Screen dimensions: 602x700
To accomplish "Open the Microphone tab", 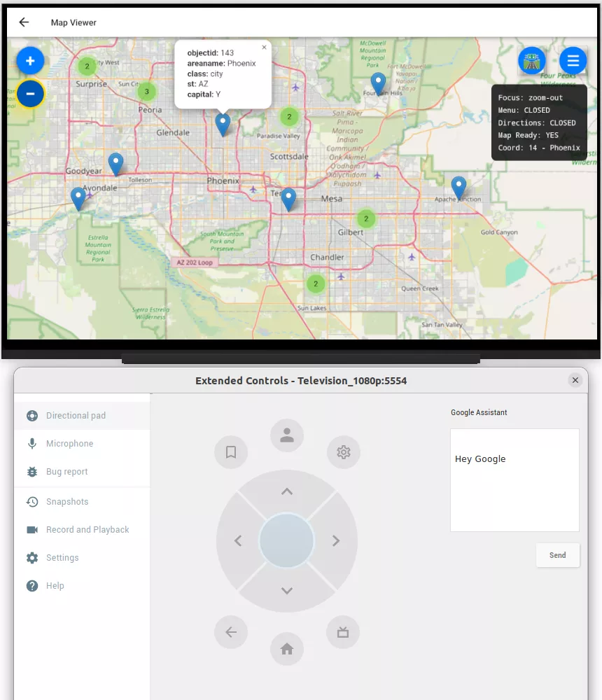I will pyautogui.click(x=69, y=444).
